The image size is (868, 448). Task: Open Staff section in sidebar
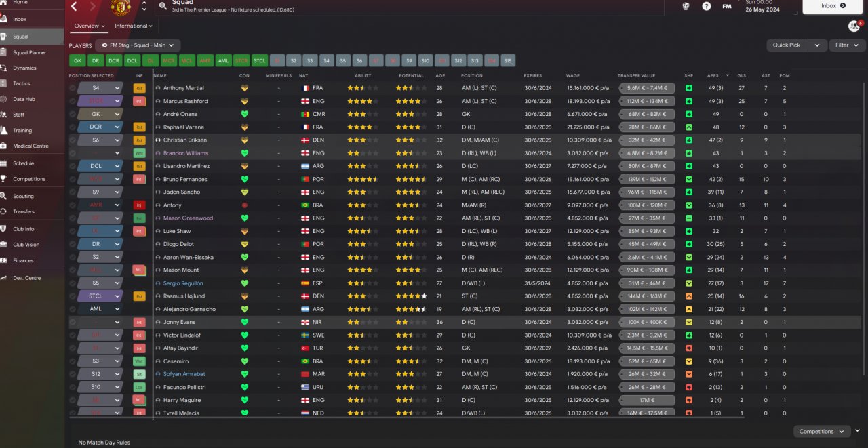pyautogui.click(x=32, y=115)
